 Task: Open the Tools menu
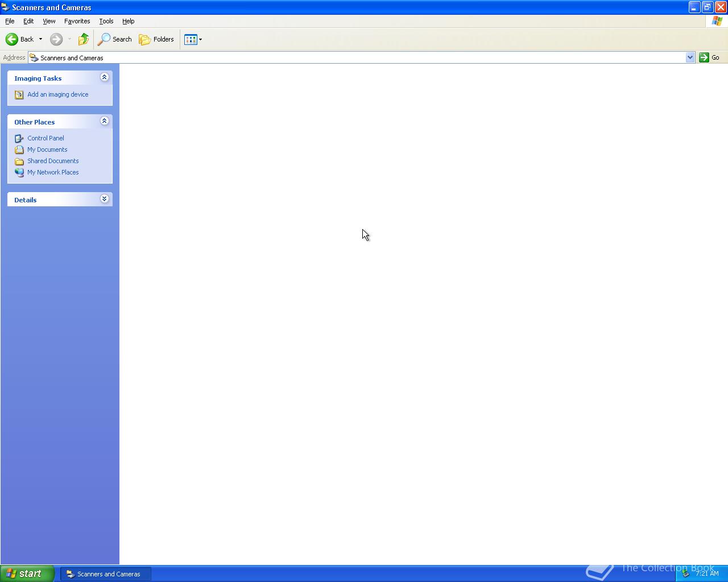pos(106,21)
